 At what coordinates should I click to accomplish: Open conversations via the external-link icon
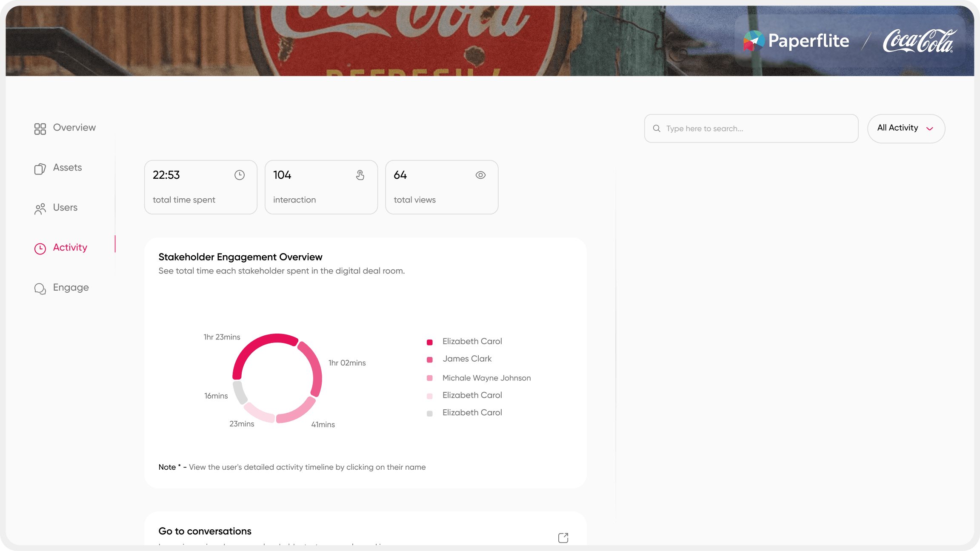563,538
